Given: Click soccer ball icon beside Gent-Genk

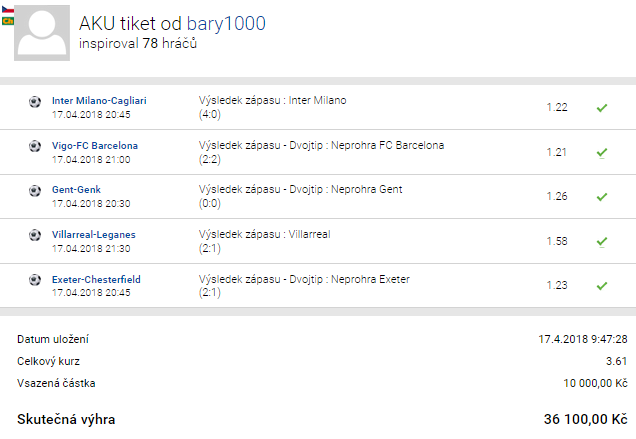Looking at the screenshot, I should (x=35, y=190).
